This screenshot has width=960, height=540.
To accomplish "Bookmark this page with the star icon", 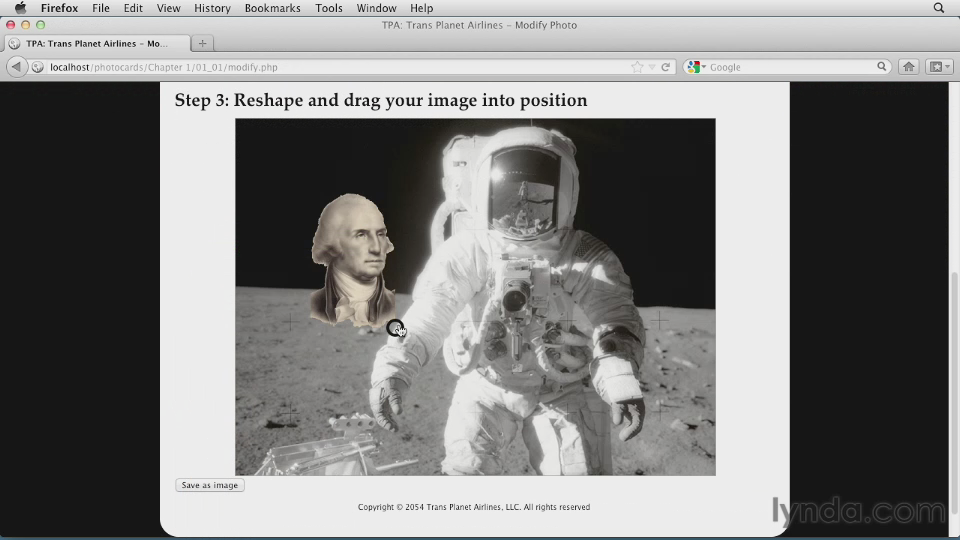I will (x=637, y=67).
